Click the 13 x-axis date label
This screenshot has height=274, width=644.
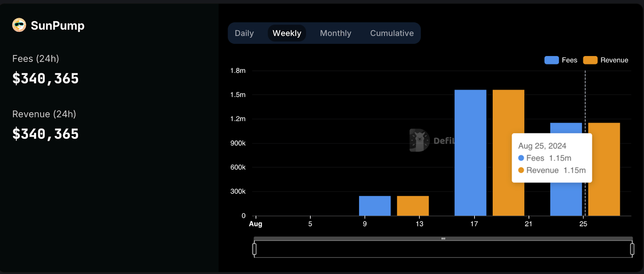(419, 224)
